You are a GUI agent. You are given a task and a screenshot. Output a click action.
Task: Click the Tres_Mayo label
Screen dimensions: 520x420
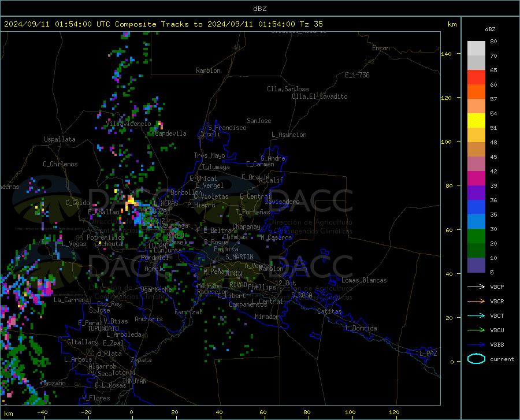point(210,155)
